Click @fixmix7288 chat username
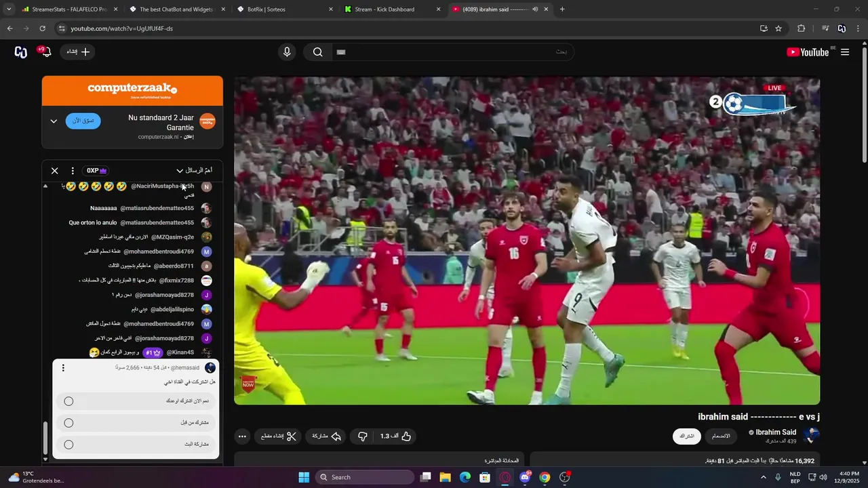The image size is (868, 488). (176, 281)
